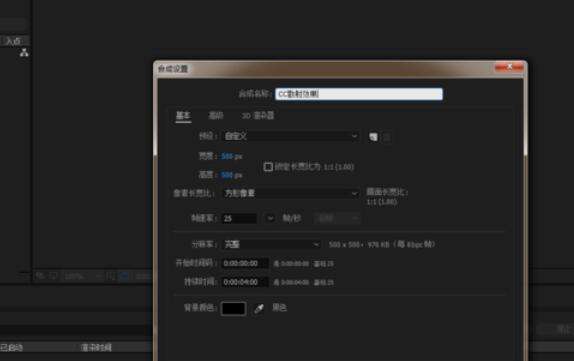Image resolution: width=574 pixels, height=361 pixels.
Task: Open the 像素长宽比 dropdown showing 方形像素
Action: pyautogui.click(x=291, y=193)
